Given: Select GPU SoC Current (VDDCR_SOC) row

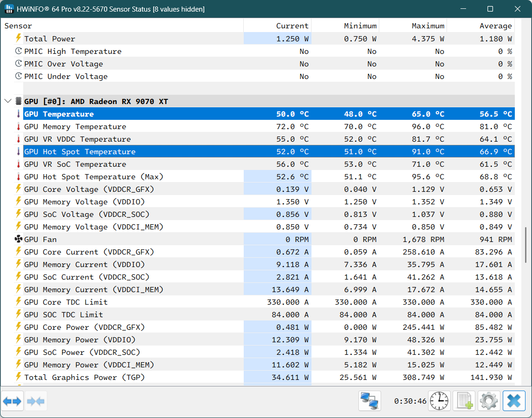Looking at the screenshot, I should (x=269, y=277).
